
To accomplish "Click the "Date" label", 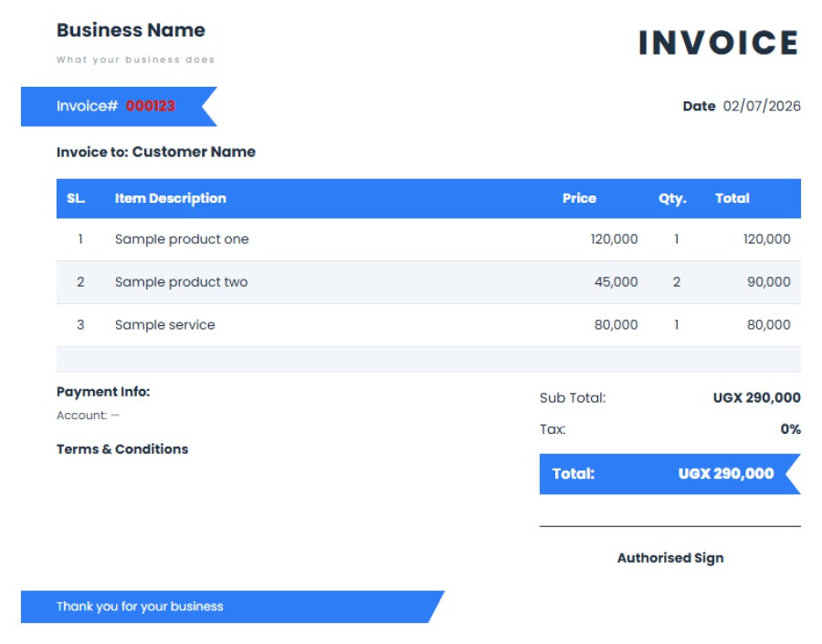I will tap(699, 106).
